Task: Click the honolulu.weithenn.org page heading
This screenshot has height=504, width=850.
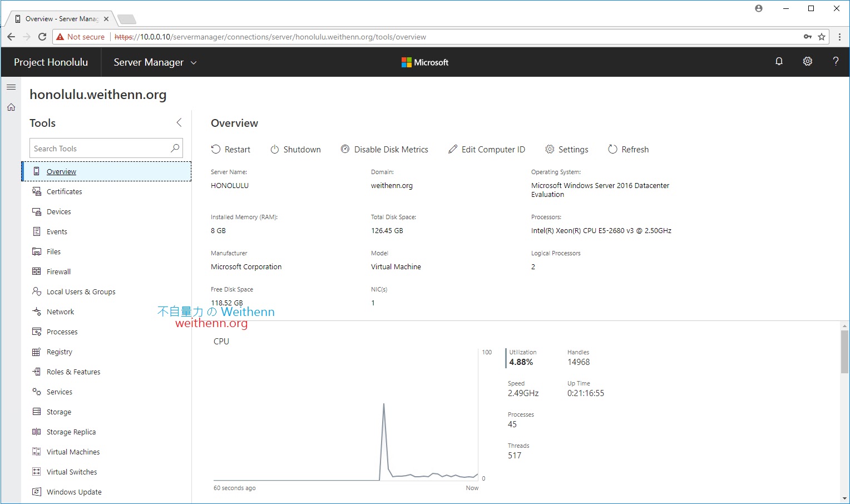Action: pos(98,95)
